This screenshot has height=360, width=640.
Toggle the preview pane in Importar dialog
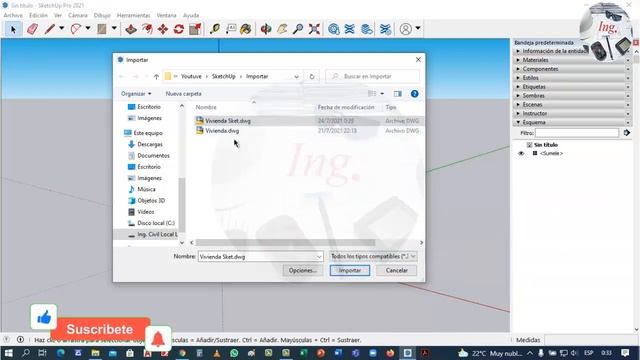coord(398,94)
